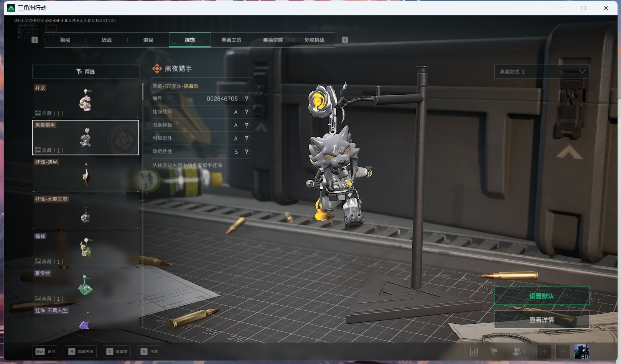Click help icon beside 附加配件 rating
The height and width of the screenshot is (364, 621).
(247, 138)
